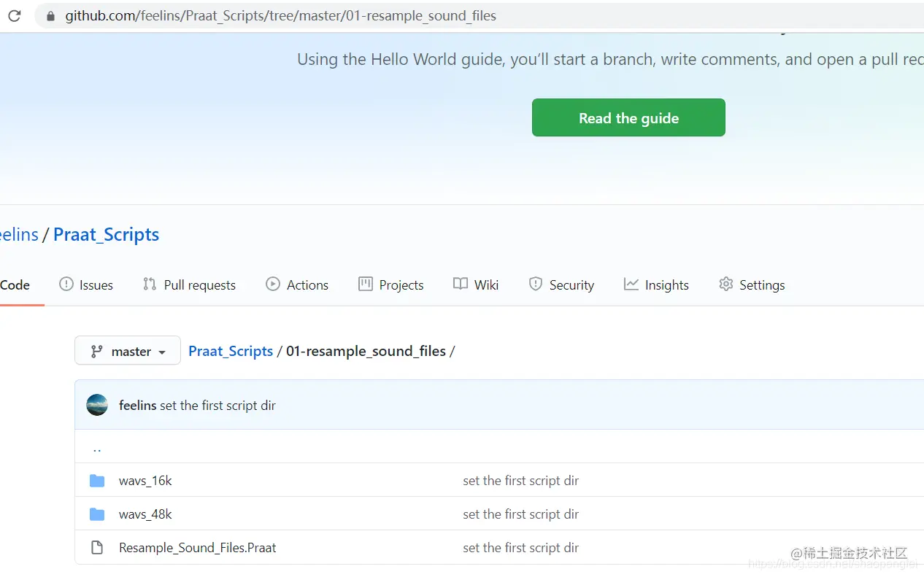Screen dimensions: 924x577
Task: Click the Insights graph icon
Action: point(631,284)
